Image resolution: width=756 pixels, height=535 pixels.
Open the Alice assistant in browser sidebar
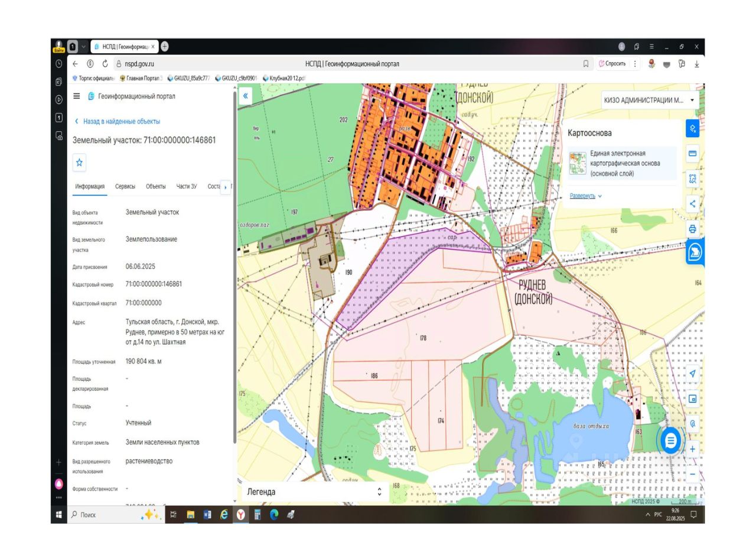(59, 484)
